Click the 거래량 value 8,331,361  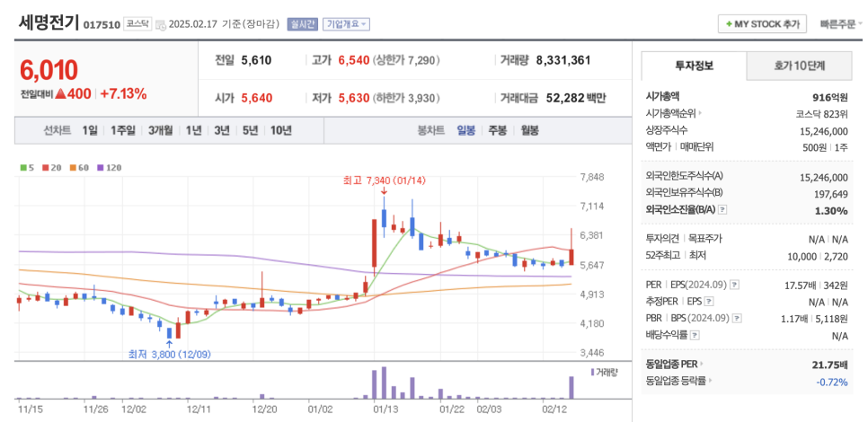tap(563, 60)
